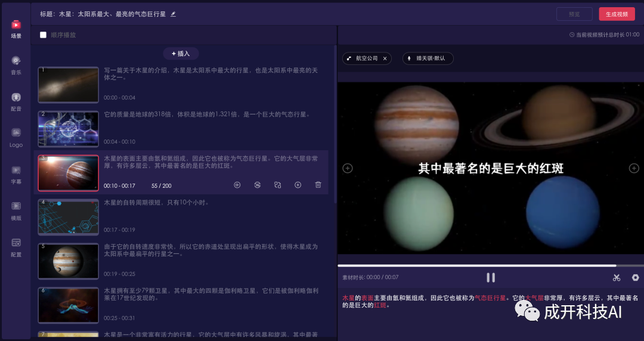Click scene 1 text about 木星的介绍
This screenshot has width=644, height=341.
(x=210, y=74)
